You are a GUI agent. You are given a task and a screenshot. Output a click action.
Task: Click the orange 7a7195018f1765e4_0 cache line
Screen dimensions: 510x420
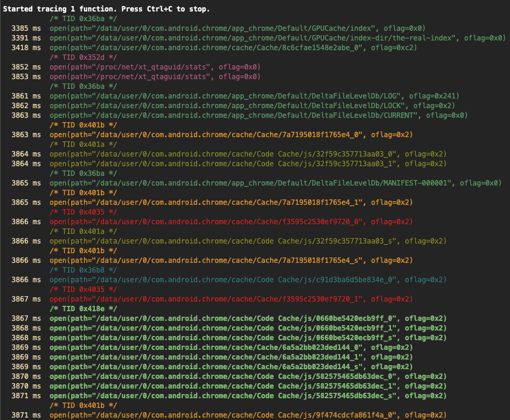coord(231,135)
